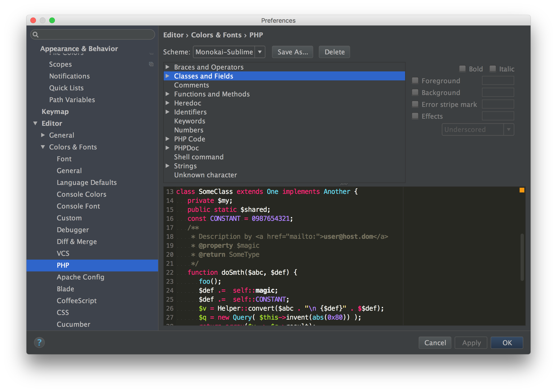557x392 pixels.
Task: Click the help question mark icon
Action: tap(39, 342)
